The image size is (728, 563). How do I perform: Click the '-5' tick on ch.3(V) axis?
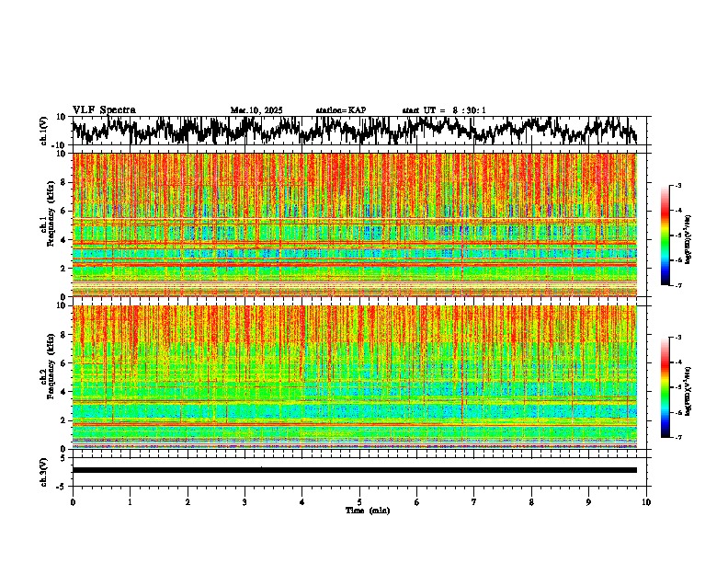pos(61,487)
